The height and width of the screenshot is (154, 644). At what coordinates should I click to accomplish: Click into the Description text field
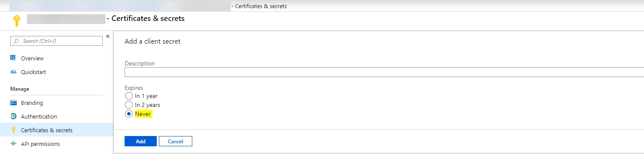(384, 72)
